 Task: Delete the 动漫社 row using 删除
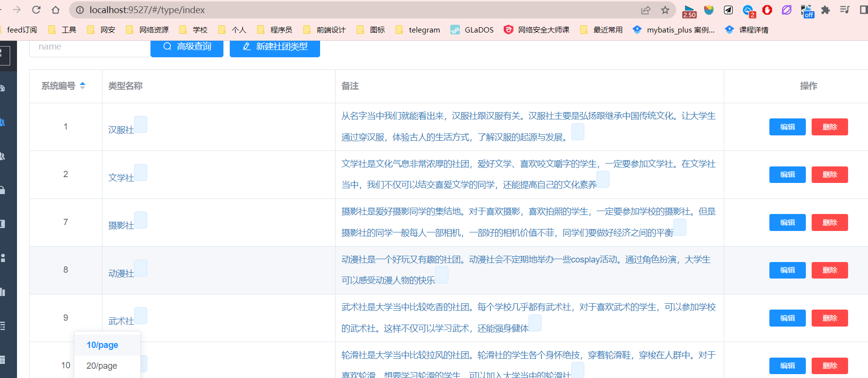830,270
